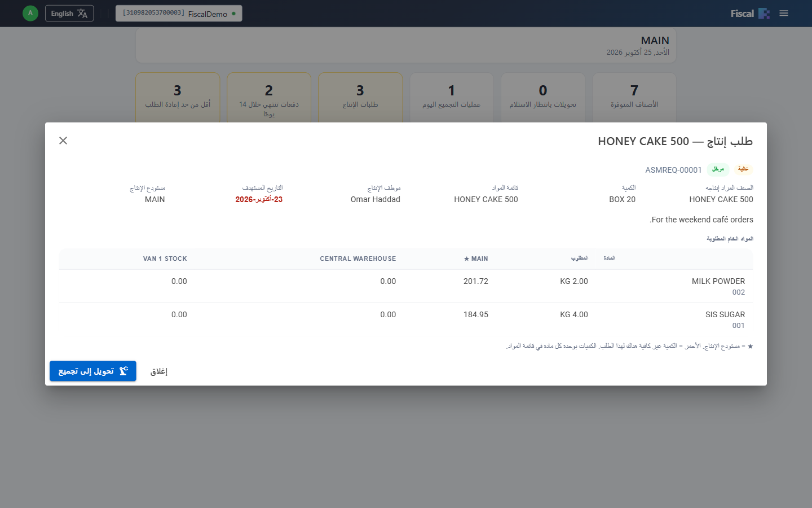The width and height of the screenshot is (812, 508).
Task: Open the reorder level card showing 3
Action: (178, 97)
